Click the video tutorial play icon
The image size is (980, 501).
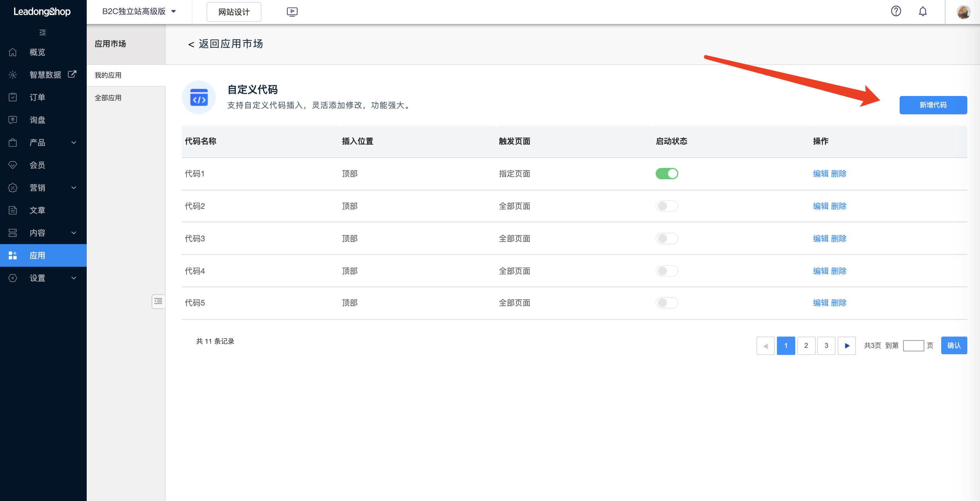[292, 12]
